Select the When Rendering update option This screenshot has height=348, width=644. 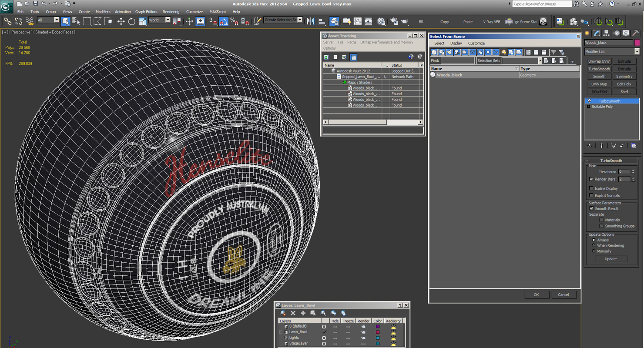coord(594,245)
